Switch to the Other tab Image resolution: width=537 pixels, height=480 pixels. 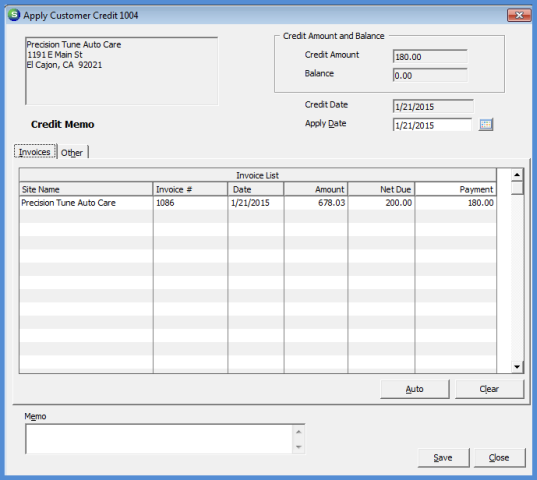click(72, 152)
